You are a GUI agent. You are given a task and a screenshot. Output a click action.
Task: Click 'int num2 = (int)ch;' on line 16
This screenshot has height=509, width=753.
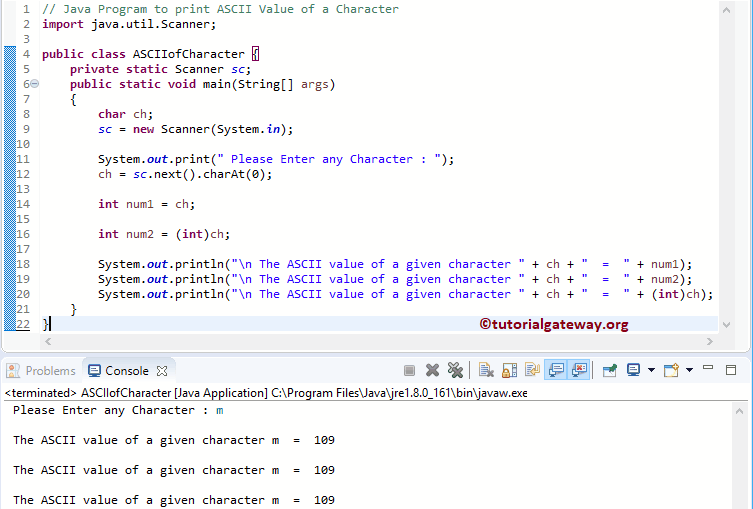[164, 234]
